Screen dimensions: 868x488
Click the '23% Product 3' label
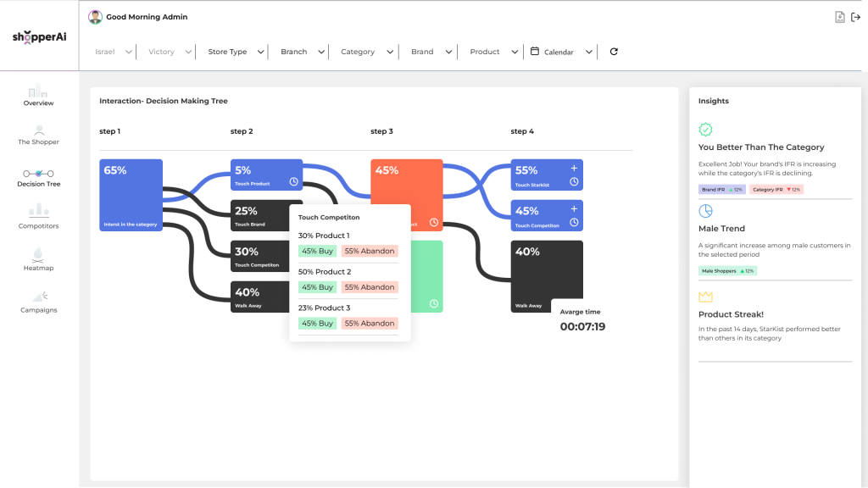(x=324, y=308)
